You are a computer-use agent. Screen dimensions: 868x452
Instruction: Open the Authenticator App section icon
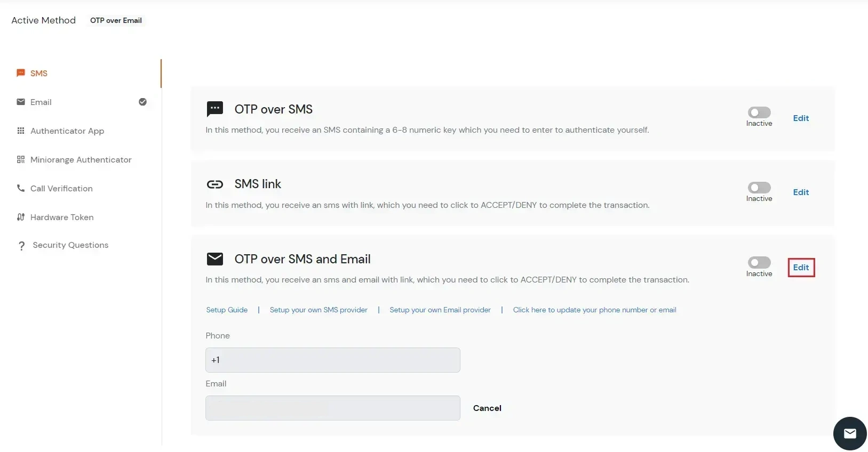(x=21, y=131)
